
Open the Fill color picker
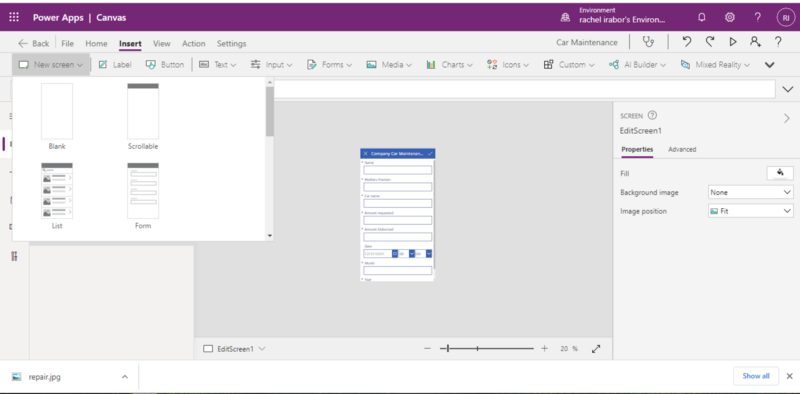pos(780,173)
